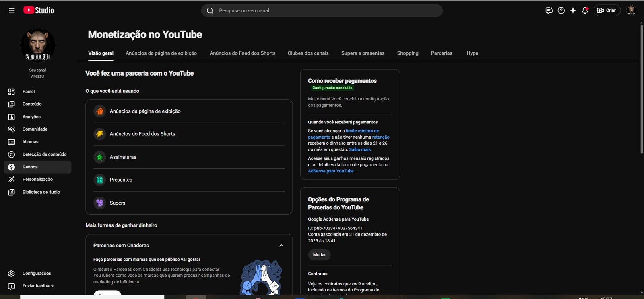The width and height of the screenshot is (644, 299).
Task: Click the sparkle AI assistant icon
Action: (573, 10)
